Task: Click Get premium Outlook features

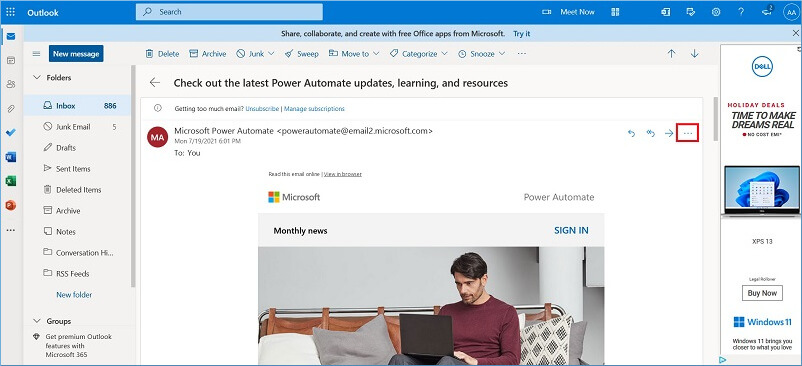Action: [78, 346]
